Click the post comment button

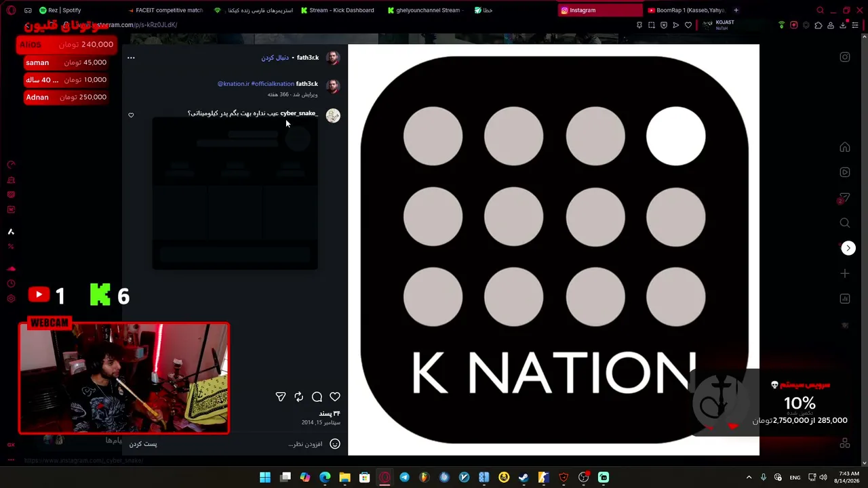tap(143, 444)
